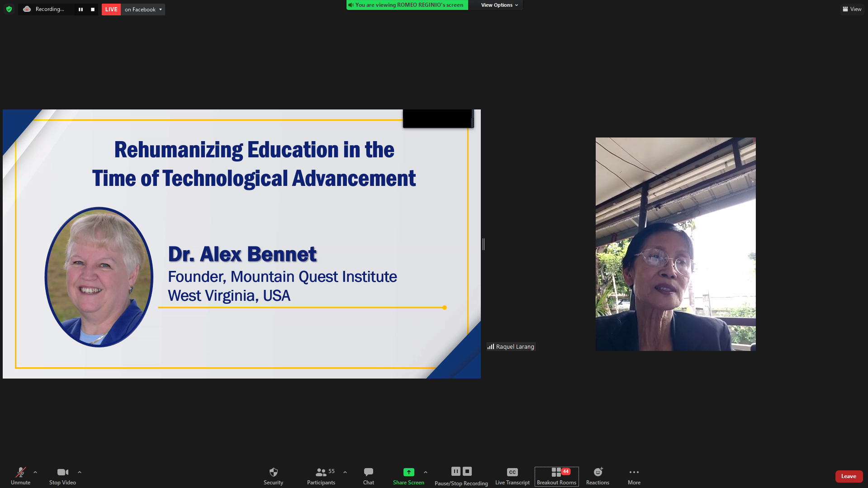868x488 pixels.
Task: Pause the recording in the top bar
Action: pyautogui.click(x=81, y=9)
